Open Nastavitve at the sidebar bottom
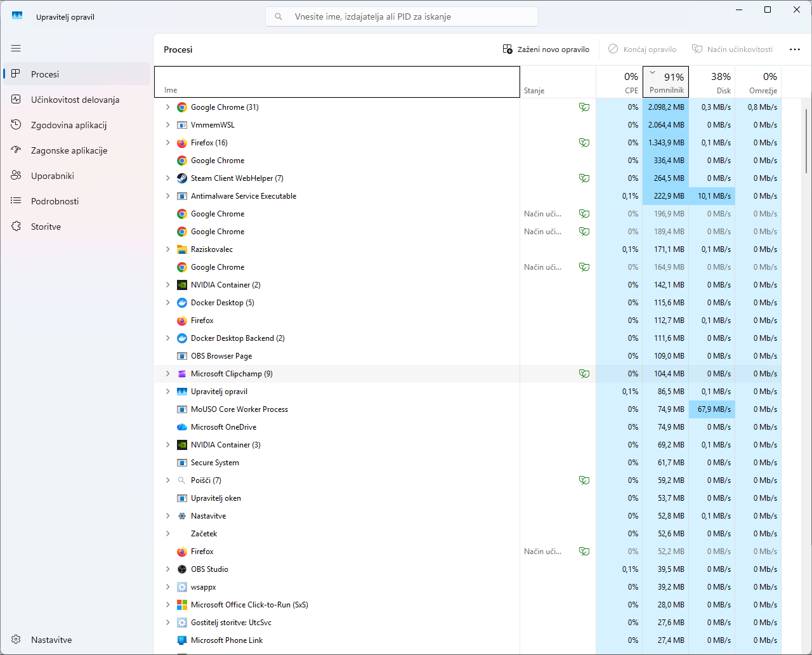The image size is (812, 655). 77,640
